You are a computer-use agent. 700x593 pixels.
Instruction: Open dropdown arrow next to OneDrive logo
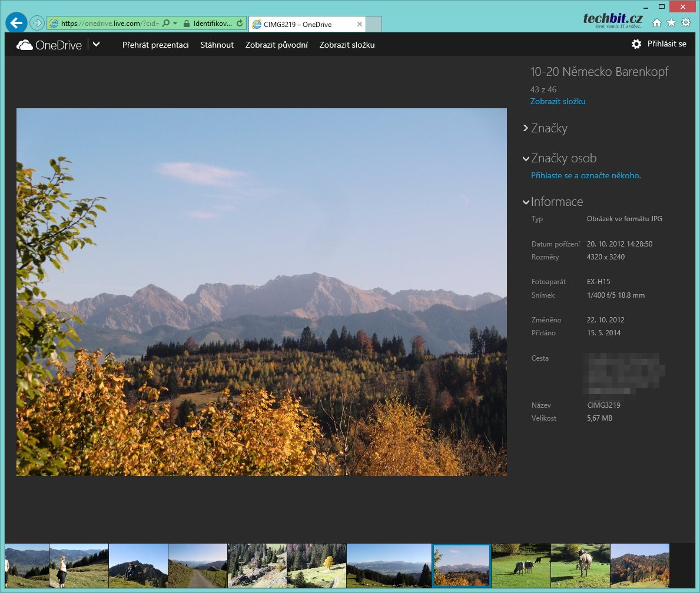(97, 44)
